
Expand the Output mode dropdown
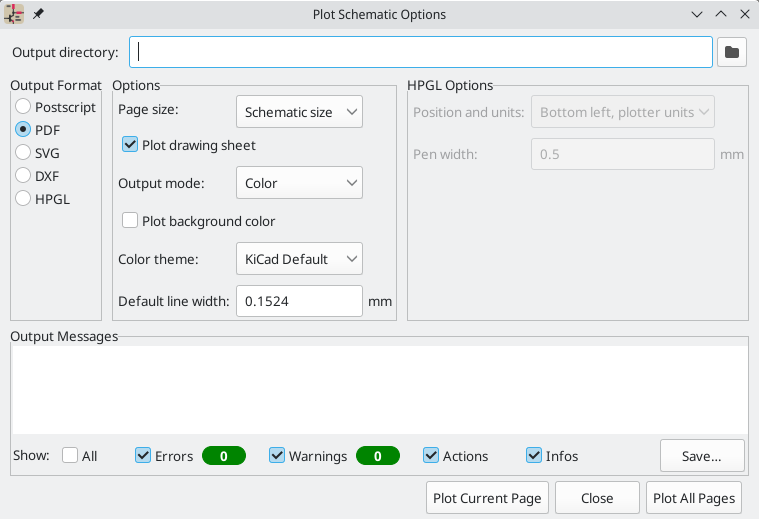pos(299,183)
